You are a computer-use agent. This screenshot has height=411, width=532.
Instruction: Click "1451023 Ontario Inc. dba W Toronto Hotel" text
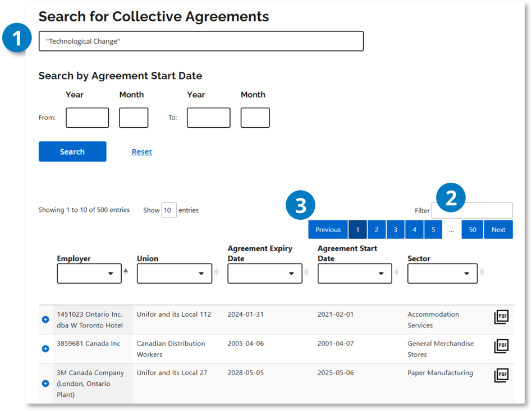pyautogui.click(x=90, y=320)
